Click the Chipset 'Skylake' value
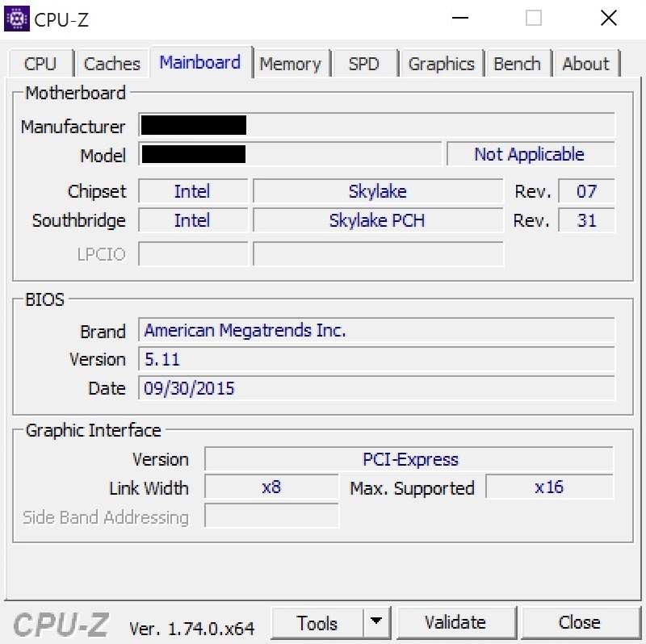The image size is (646, 644). 378,191
